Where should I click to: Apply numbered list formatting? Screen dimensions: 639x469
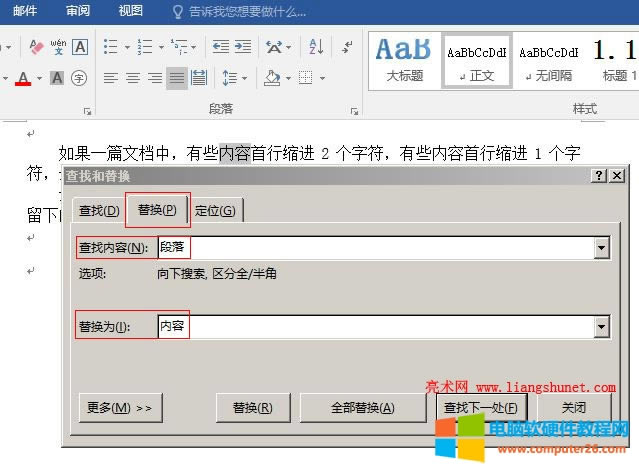pyautogui.click(x=145, y=47)
